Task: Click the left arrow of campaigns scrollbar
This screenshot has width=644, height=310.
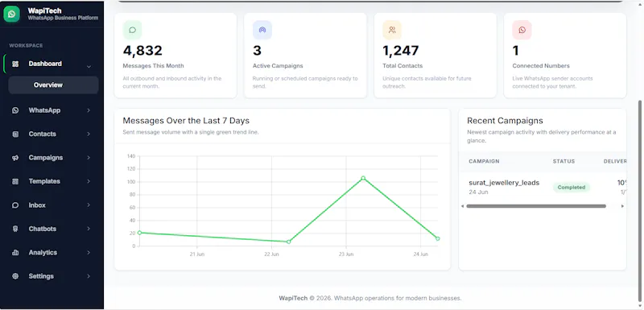Action: (x=462, y=206)
